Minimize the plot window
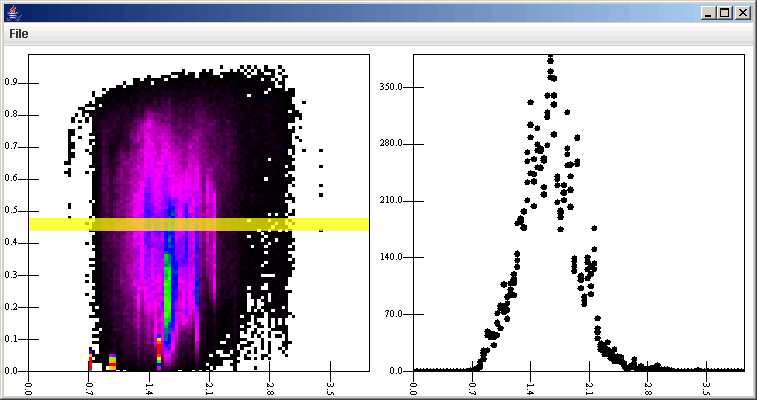 708,13
